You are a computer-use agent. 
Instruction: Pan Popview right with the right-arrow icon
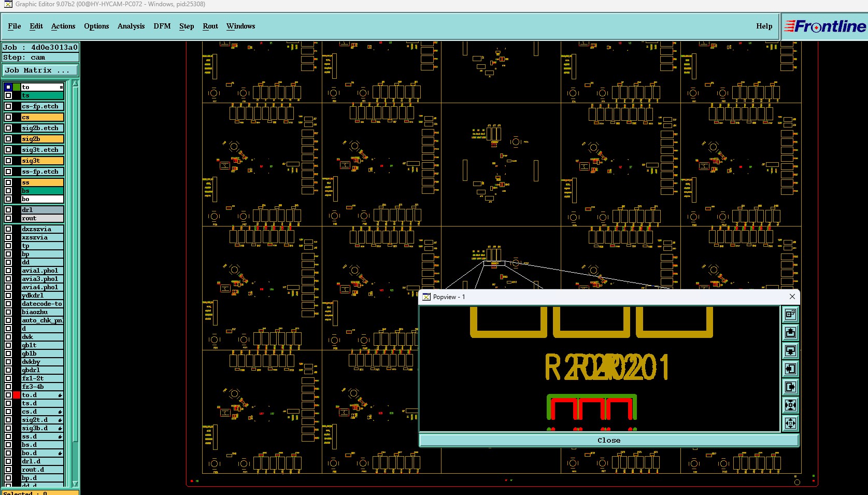pyautogui.click(x=790, y=387)
